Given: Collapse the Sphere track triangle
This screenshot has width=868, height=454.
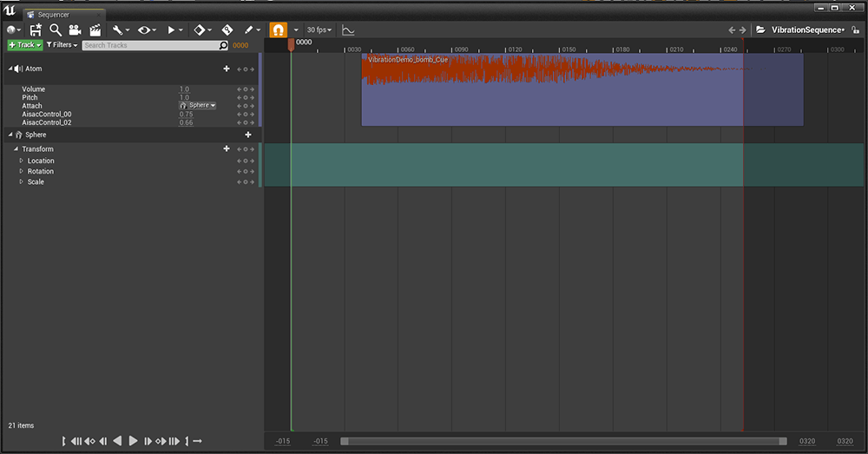Looking at the screenshot, I should (10, 135).
